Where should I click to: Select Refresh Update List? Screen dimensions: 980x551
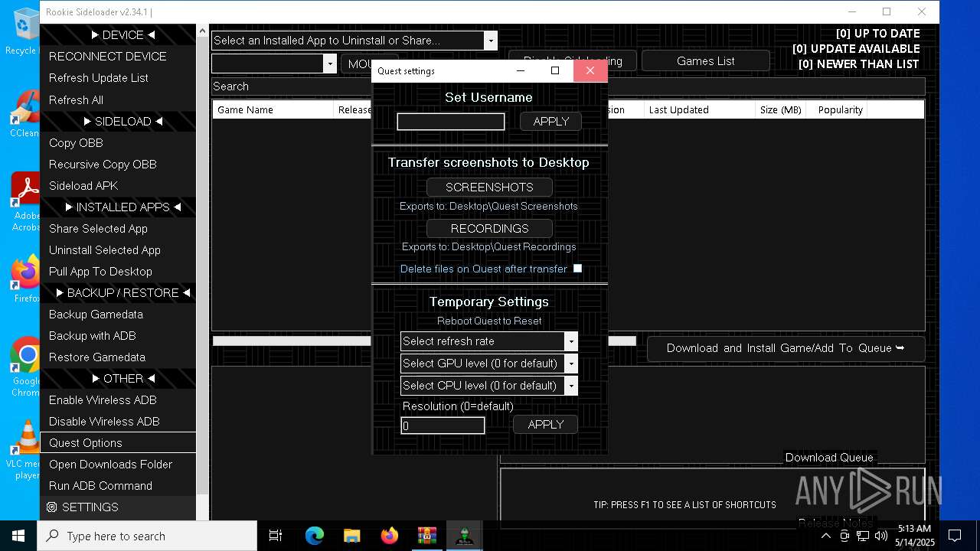coord(118,78)
